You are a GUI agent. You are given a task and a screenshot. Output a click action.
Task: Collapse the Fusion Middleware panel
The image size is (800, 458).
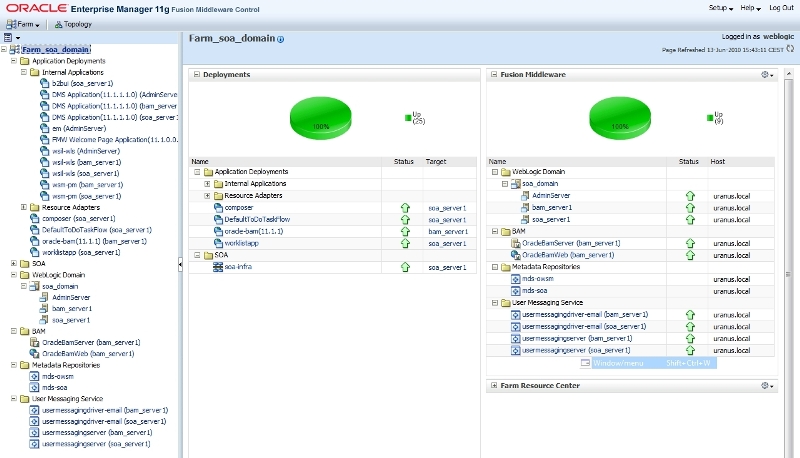click(x=494, y=74)
